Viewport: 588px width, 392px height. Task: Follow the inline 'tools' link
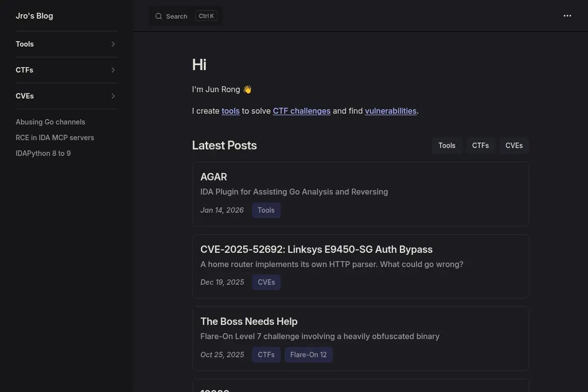point(231,111)
